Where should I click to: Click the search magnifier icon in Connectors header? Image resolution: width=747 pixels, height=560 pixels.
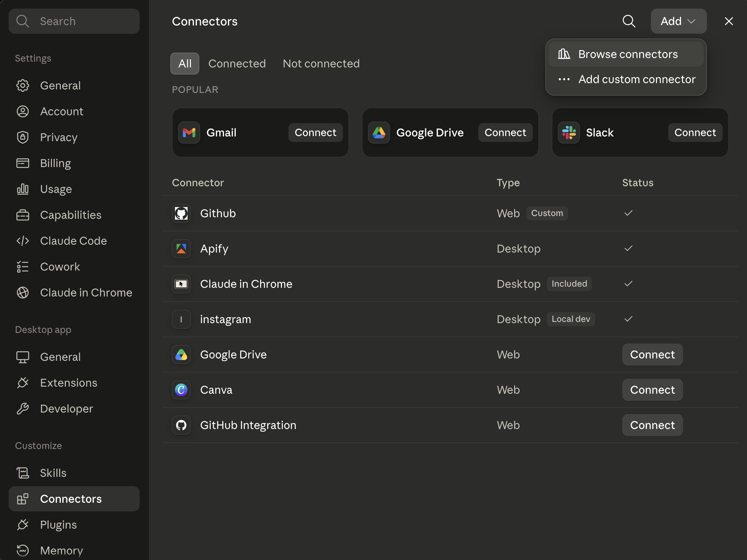coord(629,21)
